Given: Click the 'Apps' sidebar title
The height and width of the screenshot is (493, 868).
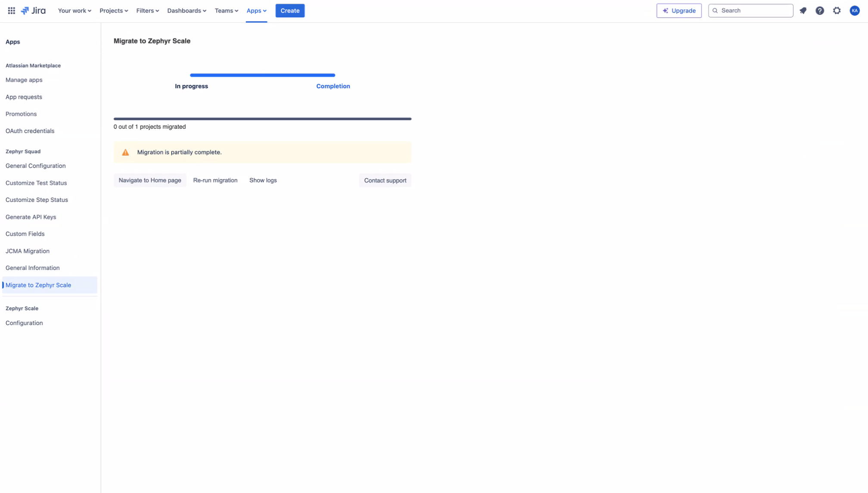Looking at the screenshot, I should tap(13, 42).
